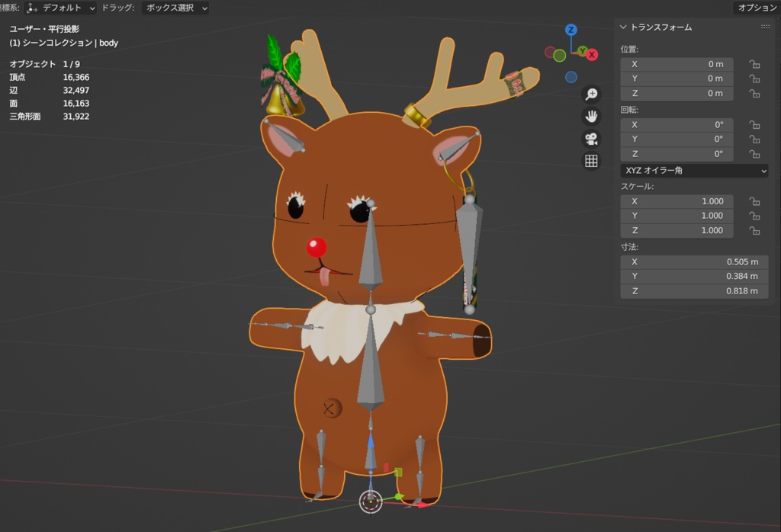Toggle the orthographic grid view icon
Viewport: 781px width, 532px height.
591,160
